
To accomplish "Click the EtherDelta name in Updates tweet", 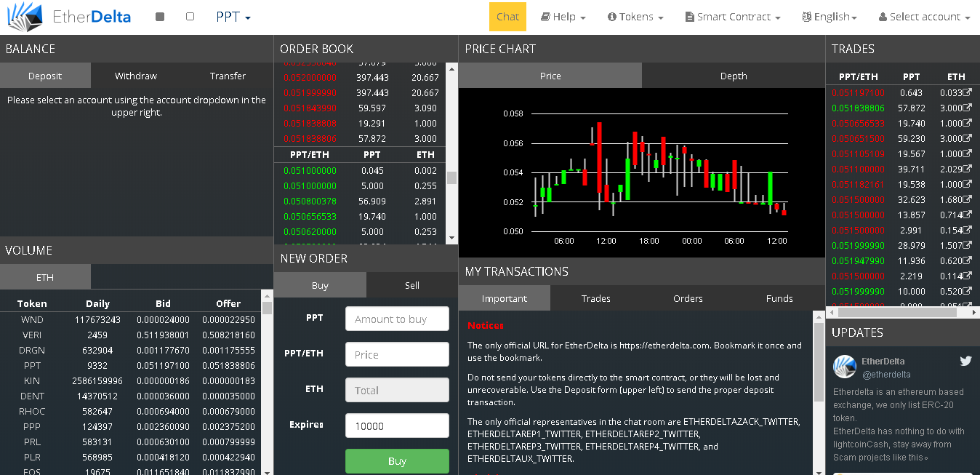I will point(885,361).
